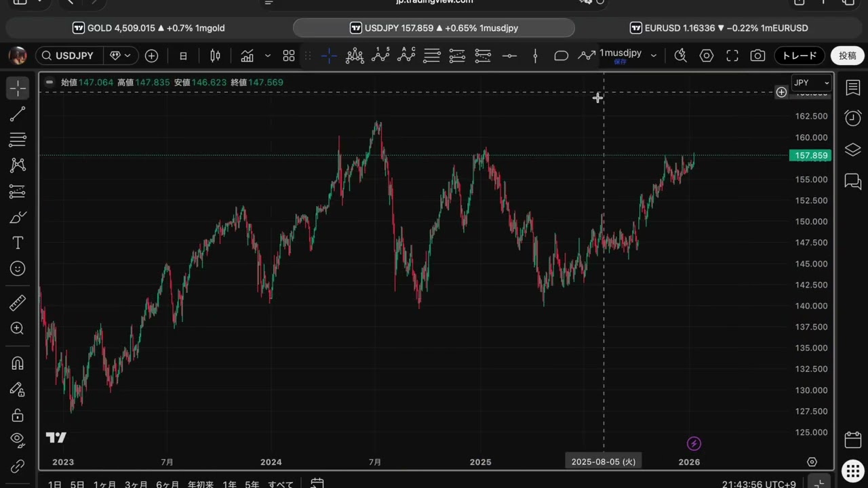The height and width of the screenshot is (488, 868).
Task: Open the Fibonacci retracement tool
Action: click(x=18, y=140)
